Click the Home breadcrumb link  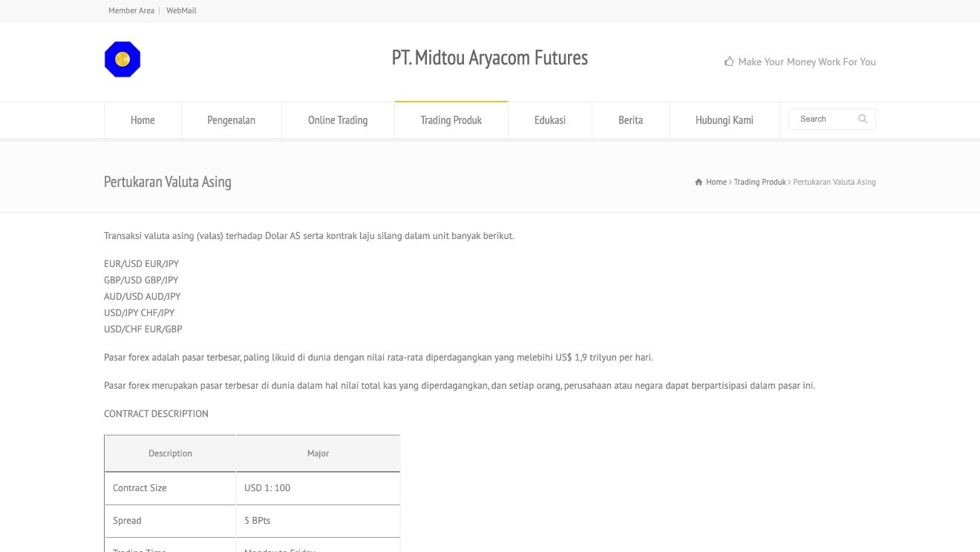(716, 182)
